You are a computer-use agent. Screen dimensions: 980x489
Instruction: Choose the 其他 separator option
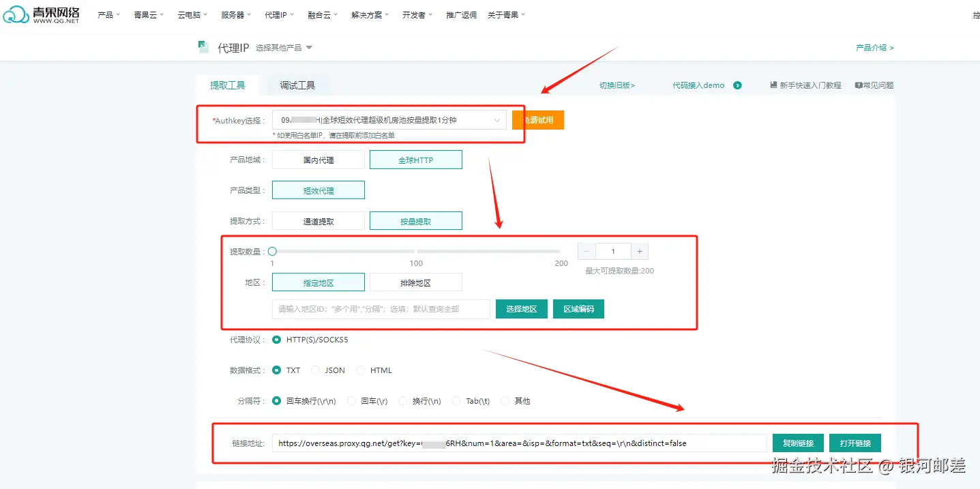pyautogui.click(x=505, y=401)
